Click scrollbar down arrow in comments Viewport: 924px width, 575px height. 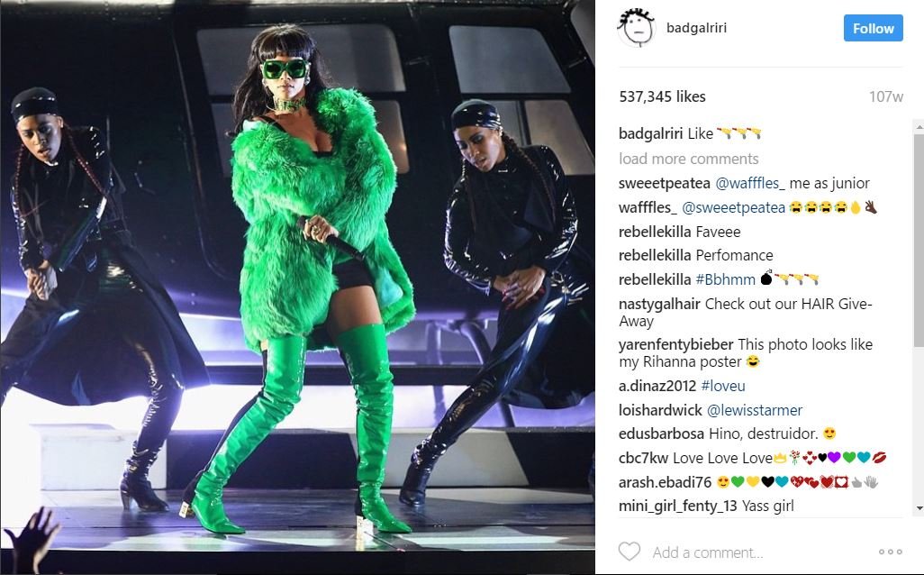[x=919, y=507]
